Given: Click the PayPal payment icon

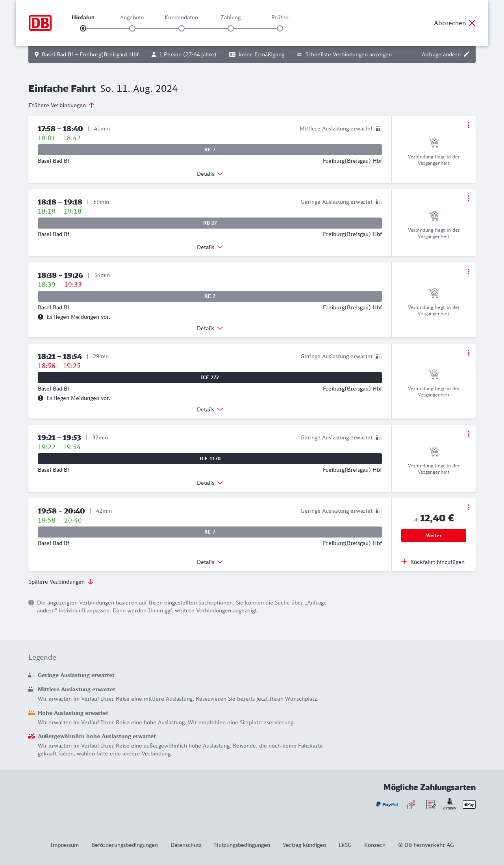Looking at the screenshot, I should click(387, 804).
